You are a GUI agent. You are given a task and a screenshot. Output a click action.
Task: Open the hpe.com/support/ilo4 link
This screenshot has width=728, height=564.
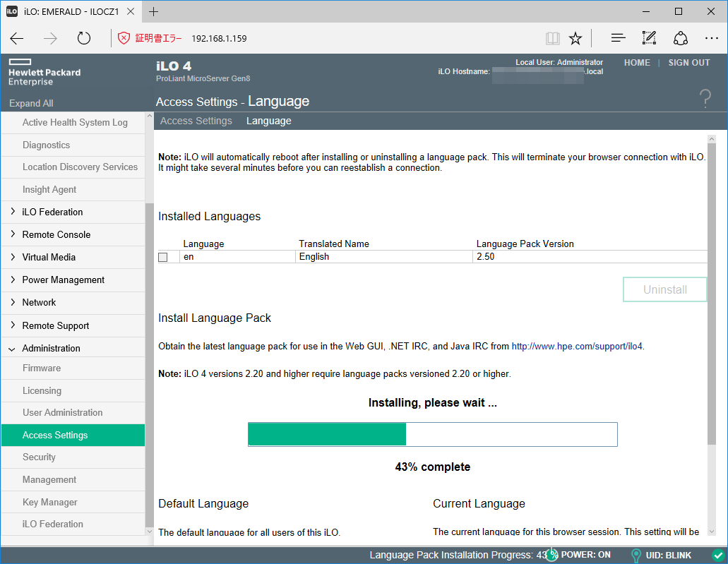(577, 347)
